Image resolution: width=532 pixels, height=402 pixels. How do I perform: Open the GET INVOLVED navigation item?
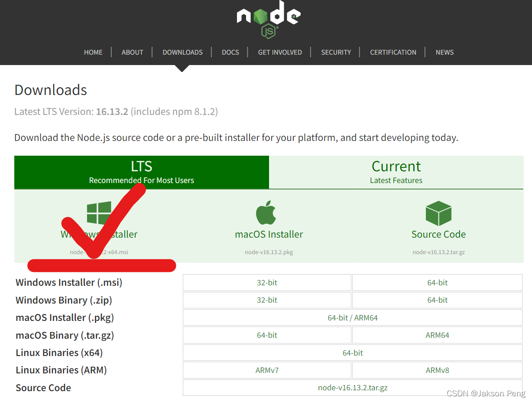tap(280, 52)
